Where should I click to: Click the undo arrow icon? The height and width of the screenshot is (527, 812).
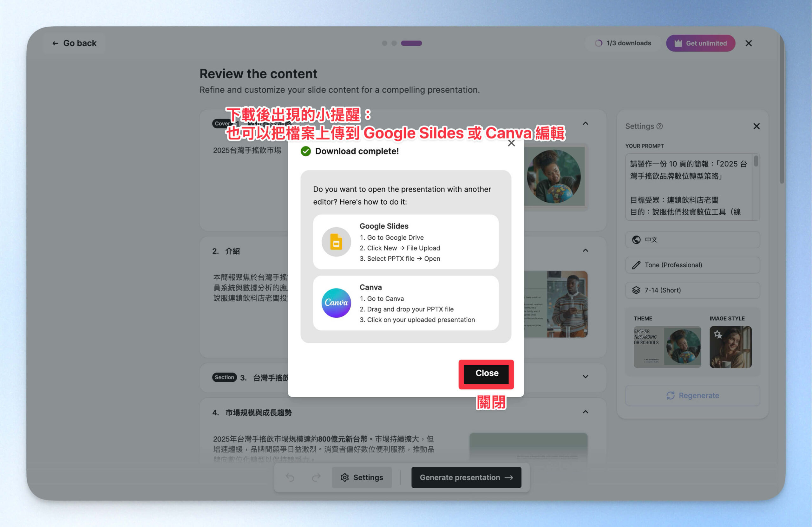tap(290, 478)
